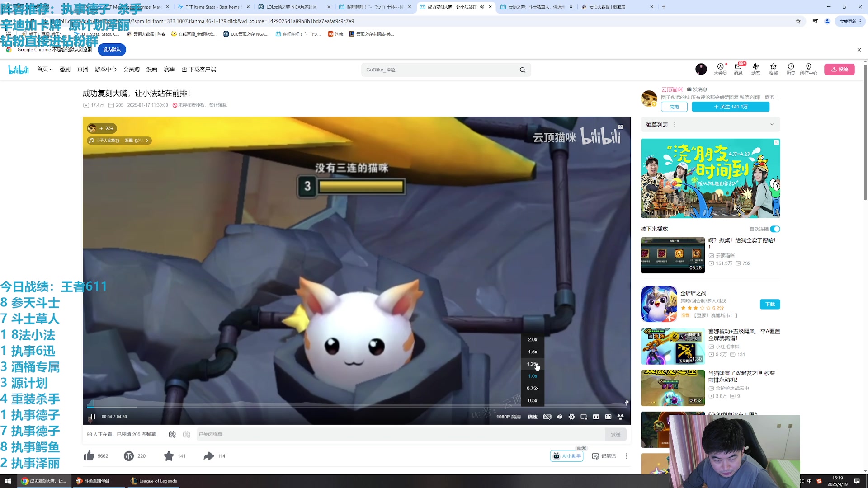Viewport: 868px width, 488px height.
Task: Share the video with arrow icon
Action: 208,456
